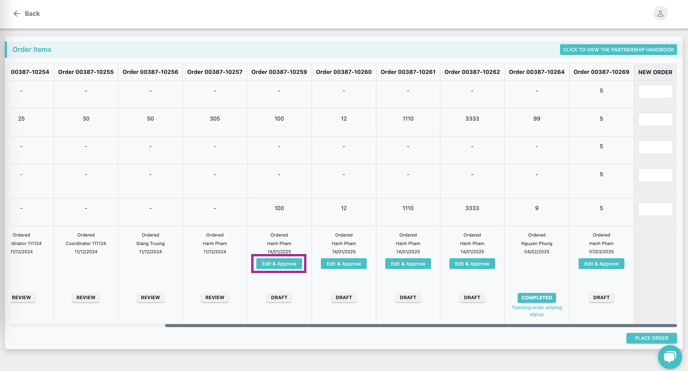
Task: Click DRAFT badge under Order 00387-10261
Action: tap(408, 297)
